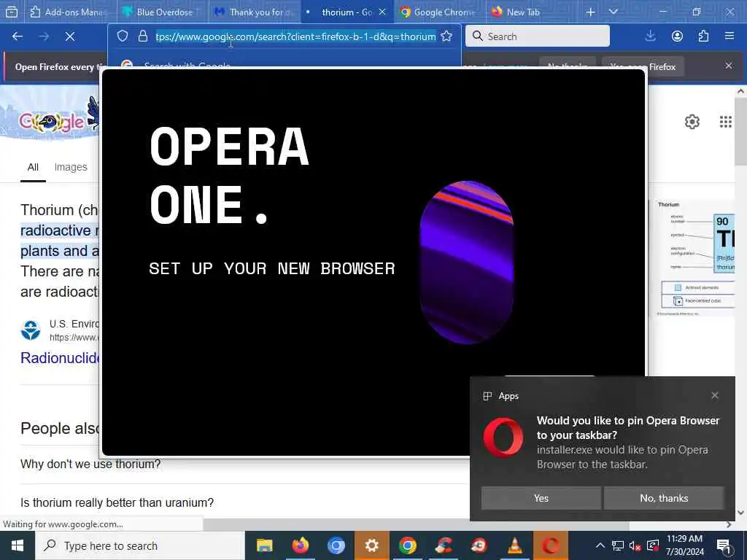
Task: Switch to the Add-ons Manager tab
Action: tap(68, 12)
